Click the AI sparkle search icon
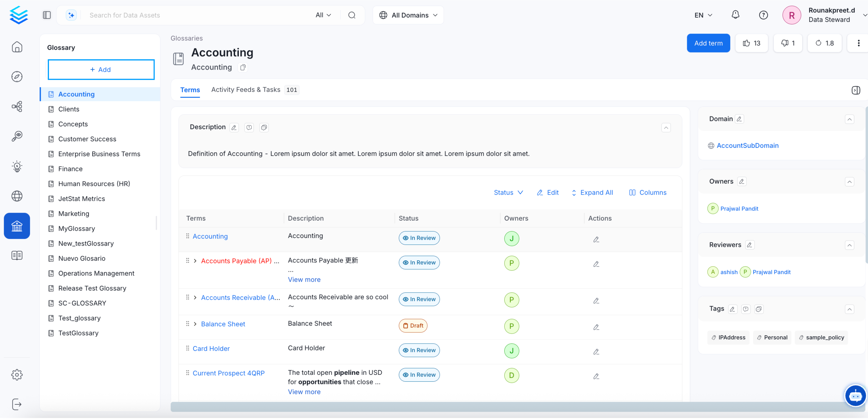 pyautogui.click(x=71, y=15)
